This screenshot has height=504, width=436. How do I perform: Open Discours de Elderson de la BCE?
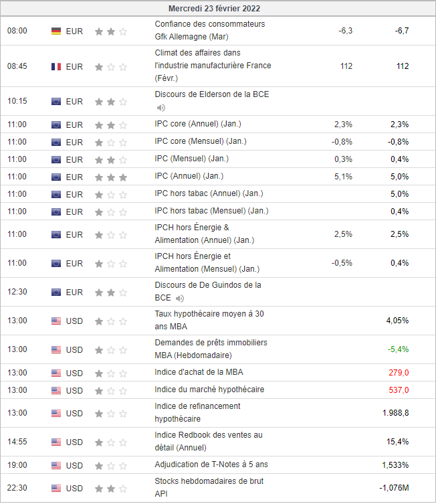coord(211,94)
